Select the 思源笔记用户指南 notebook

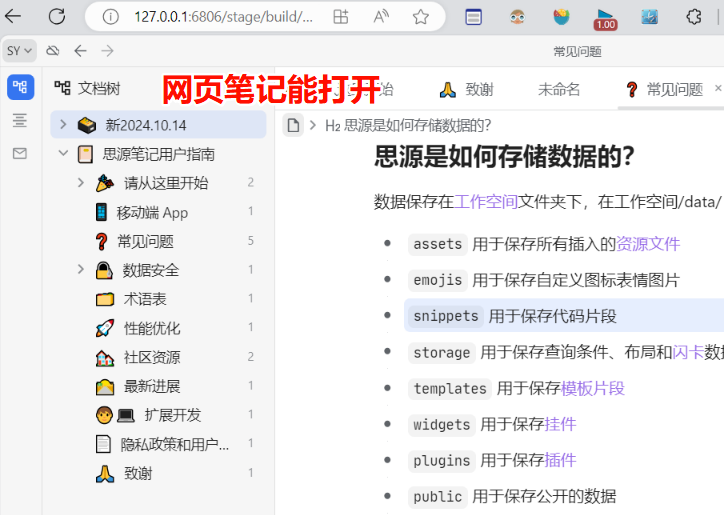[158, 154]
